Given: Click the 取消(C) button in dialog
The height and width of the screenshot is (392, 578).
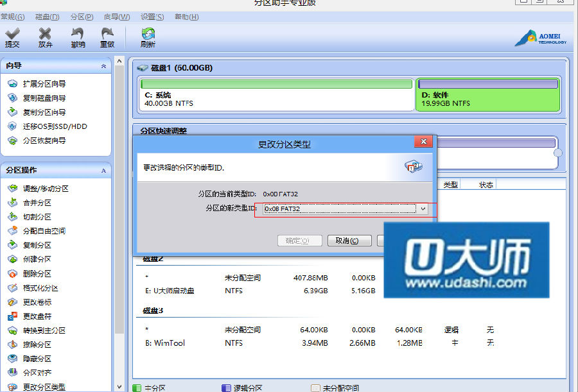Looking at the screenshot, I should 349,241.
